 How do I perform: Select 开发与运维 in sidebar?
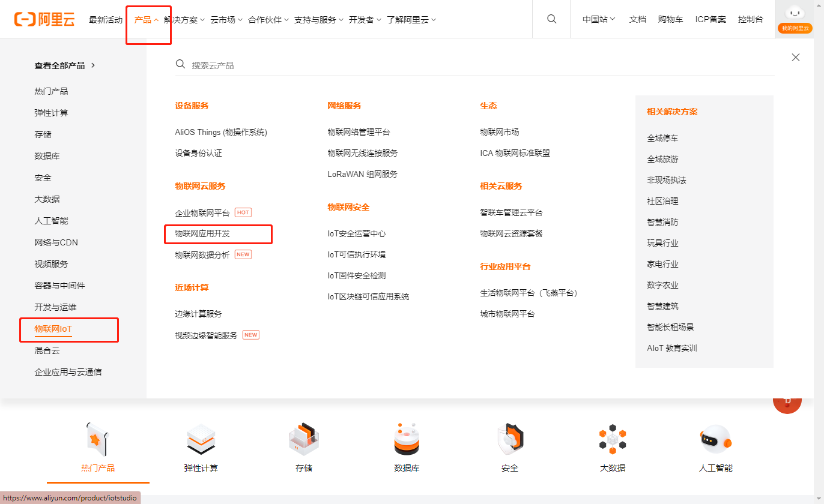[56, 307]
